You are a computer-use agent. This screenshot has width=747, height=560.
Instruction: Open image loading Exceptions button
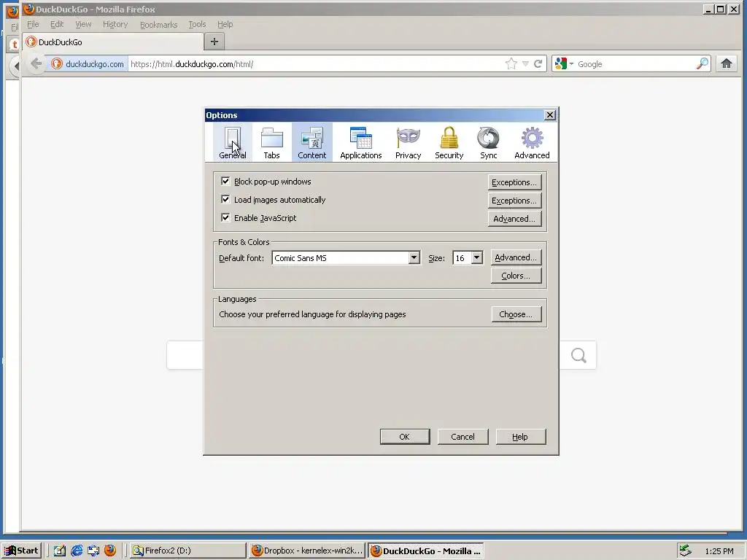[514, 201]
